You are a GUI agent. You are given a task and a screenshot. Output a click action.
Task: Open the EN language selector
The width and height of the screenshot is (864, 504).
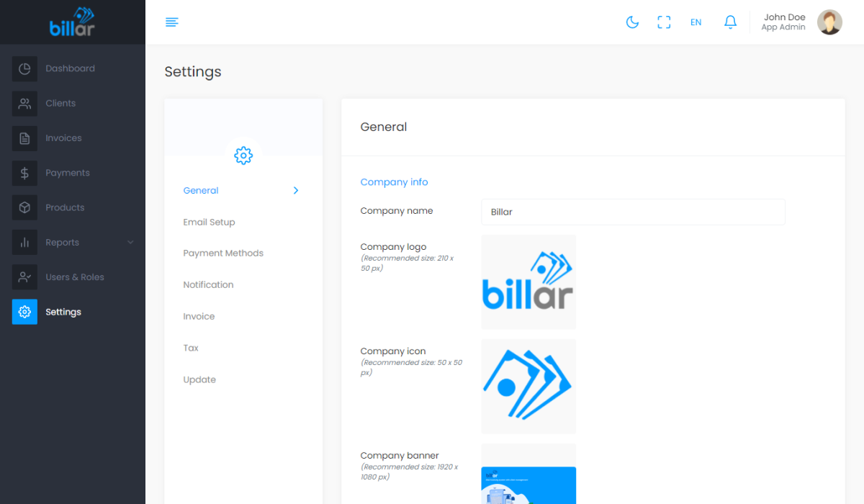696,22
